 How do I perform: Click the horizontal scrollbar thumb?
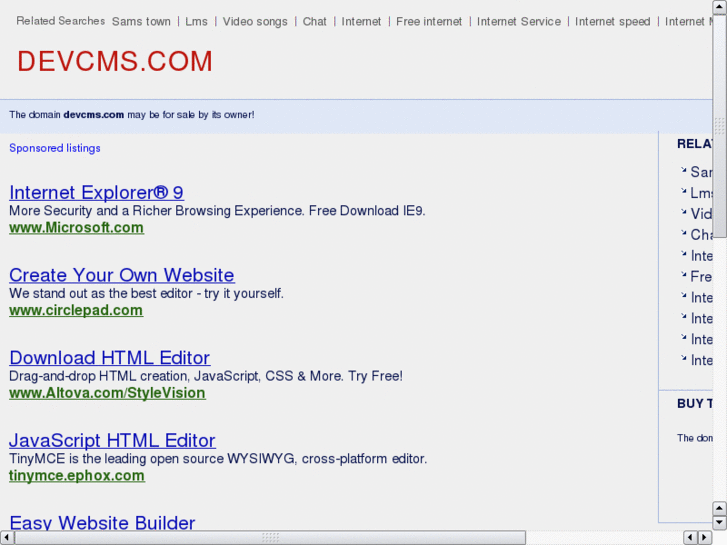(270, 538)
